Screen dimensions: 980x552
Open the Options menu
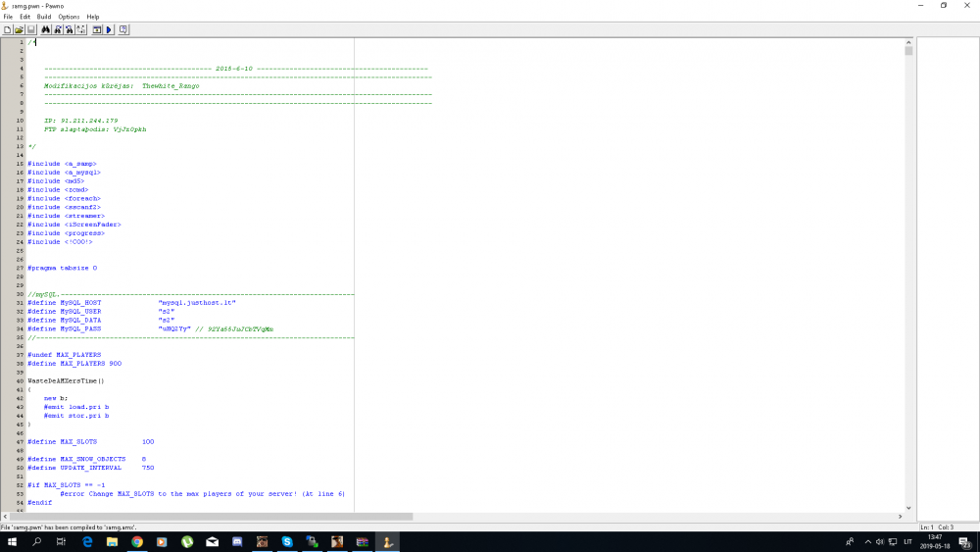pos(69,17)
